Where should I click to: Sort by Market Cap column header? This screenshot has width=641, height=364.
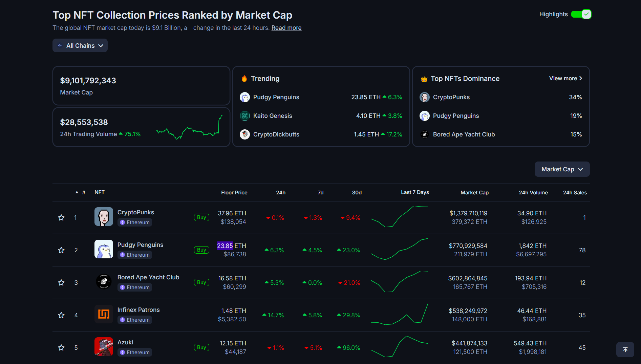[474, 192]
